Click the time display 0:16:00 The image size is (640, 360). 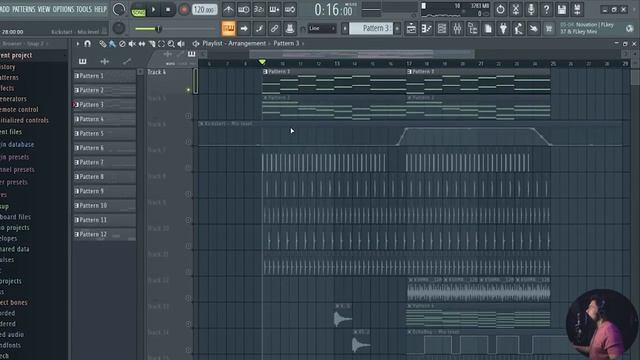click(x=333, y=10)
